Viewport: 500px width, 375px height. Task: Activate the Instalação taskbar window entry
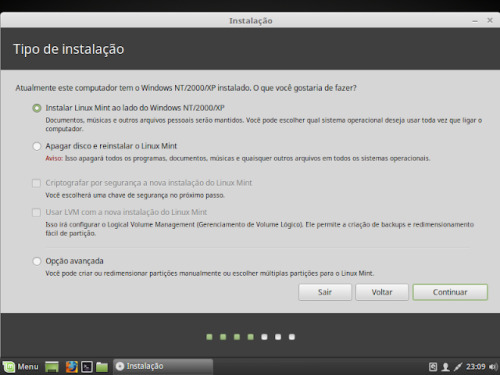163,366
